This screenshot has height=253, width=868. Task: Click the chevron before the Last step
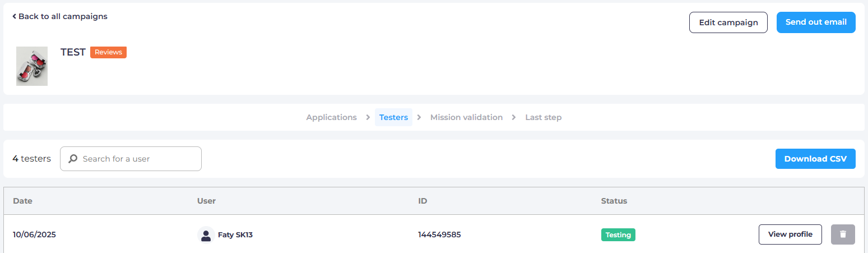pyautogui.click(x=514, y=117)
